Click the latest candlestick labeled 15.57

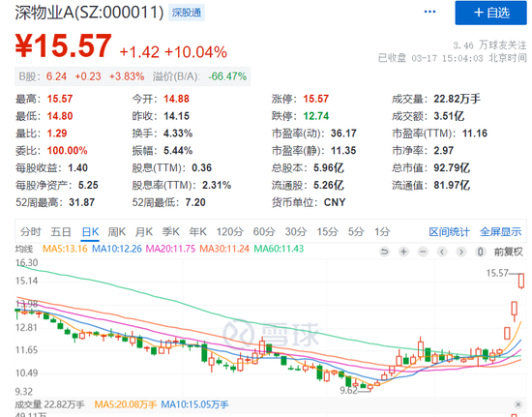click(x=521, y=281)
